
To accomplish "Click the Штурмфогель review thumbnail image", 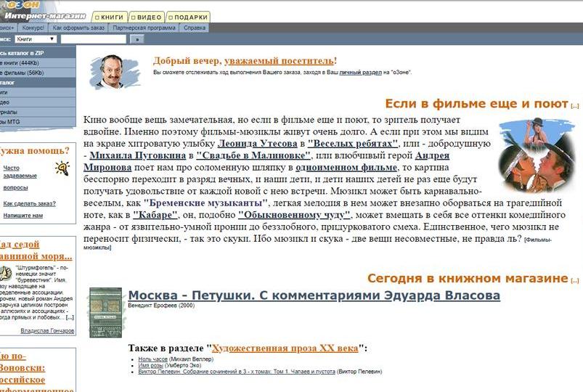I will (6, 274).
